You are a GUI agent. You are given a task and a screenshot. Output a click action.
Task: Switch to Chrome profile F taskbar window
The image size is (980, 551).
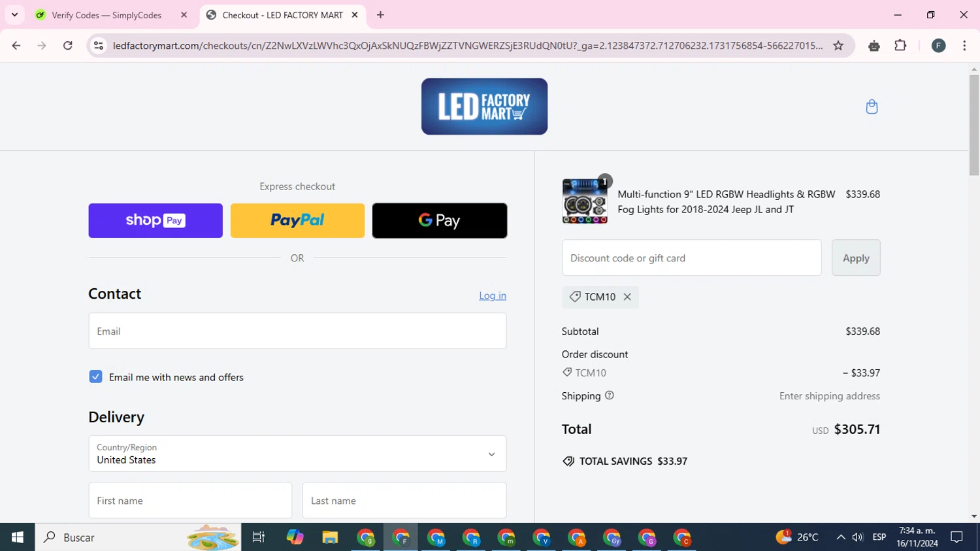click(401, 537)
